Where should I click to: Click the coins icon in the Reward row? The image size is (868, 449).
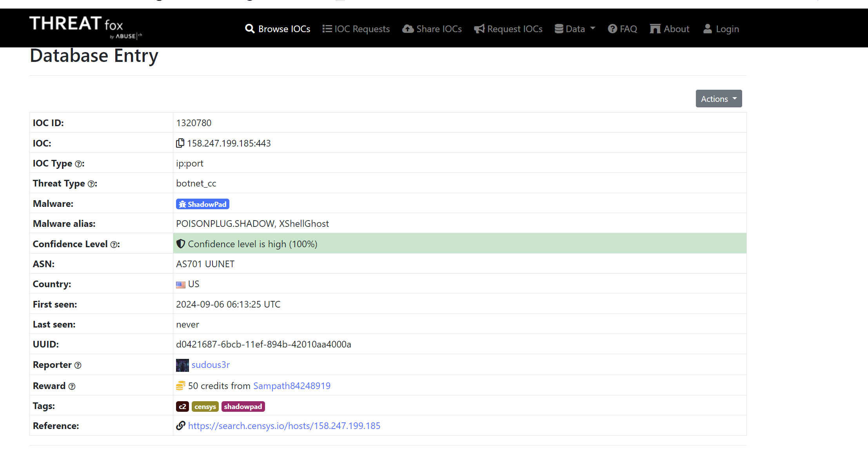click(181, 386)
